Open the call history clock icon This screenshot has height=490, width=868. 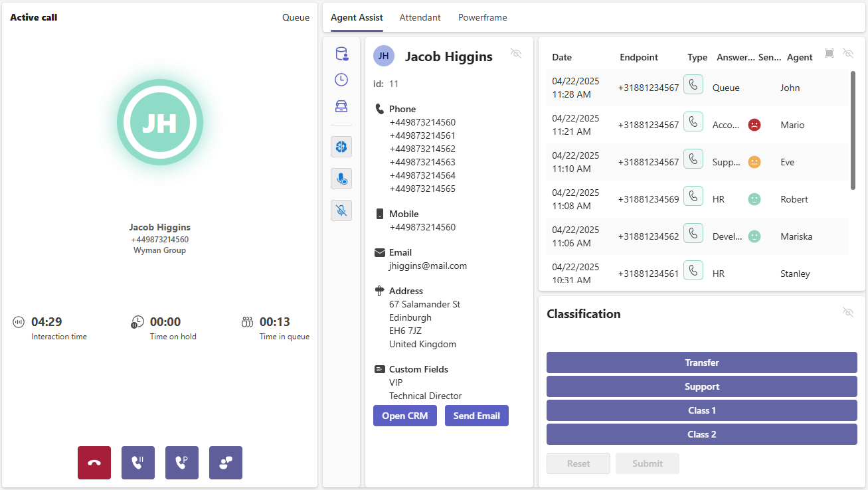(341, 80)
